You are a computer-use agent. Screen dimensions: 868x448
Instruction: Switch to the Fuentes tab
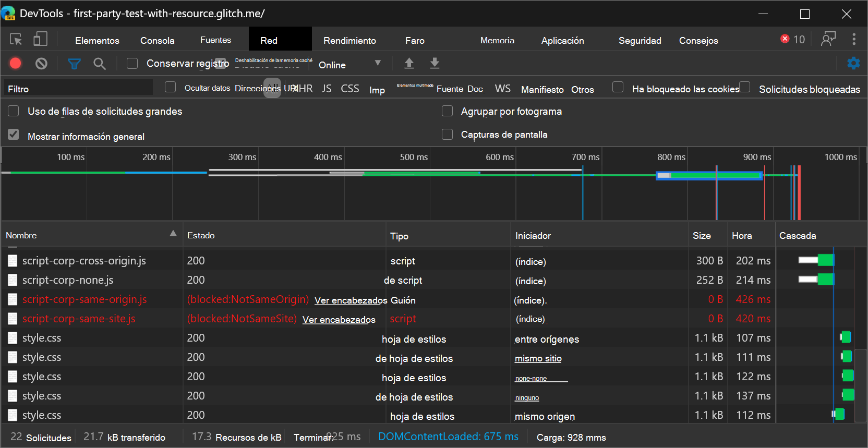(215, 40)
